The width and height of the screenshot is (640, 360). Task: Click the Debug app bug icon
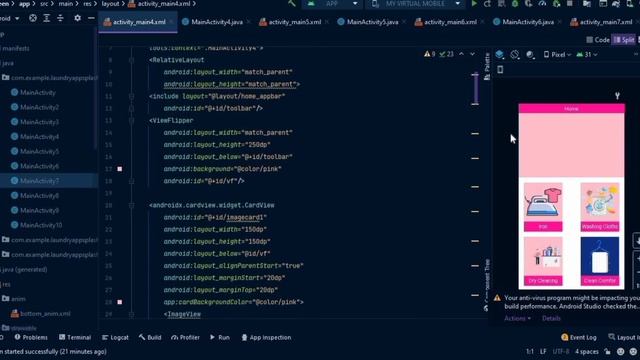pyautogui.click(x=515, y=4)
